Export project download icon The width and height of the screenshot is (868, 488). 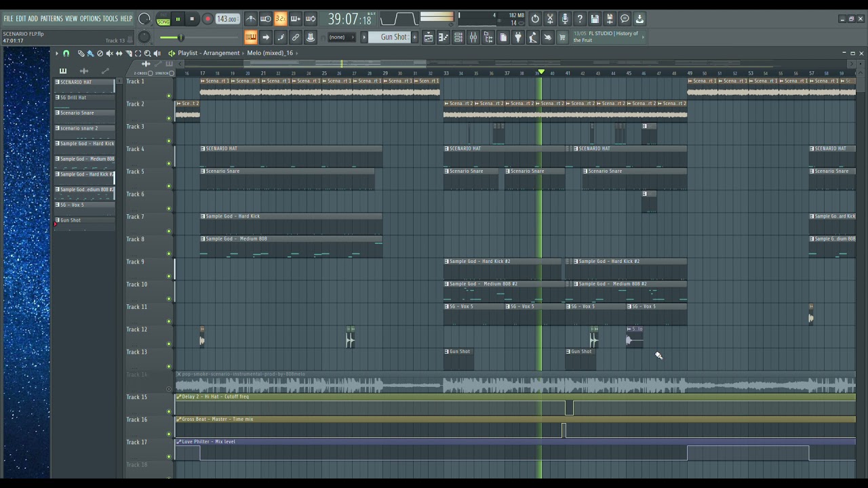639,19
